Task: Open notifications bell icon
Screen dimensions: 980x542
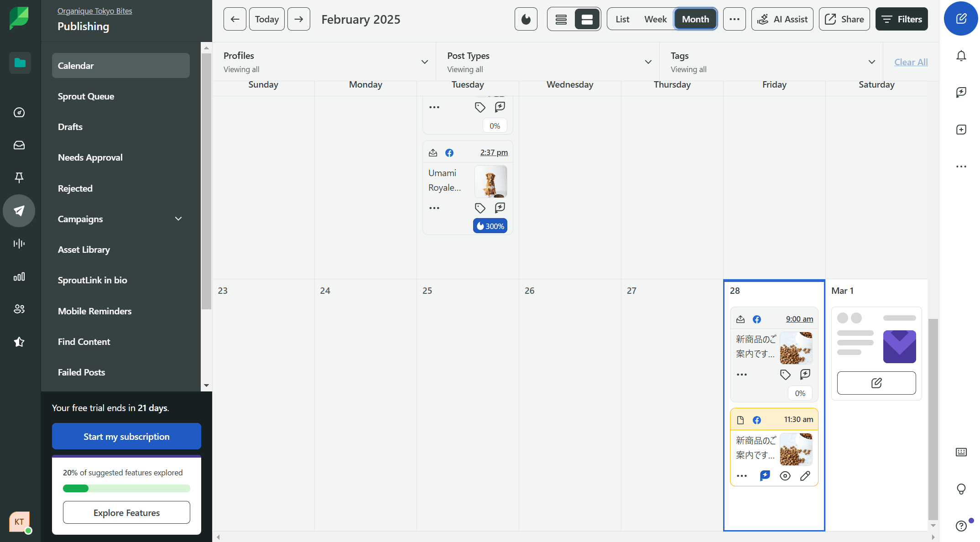Action: pos(961,56)
